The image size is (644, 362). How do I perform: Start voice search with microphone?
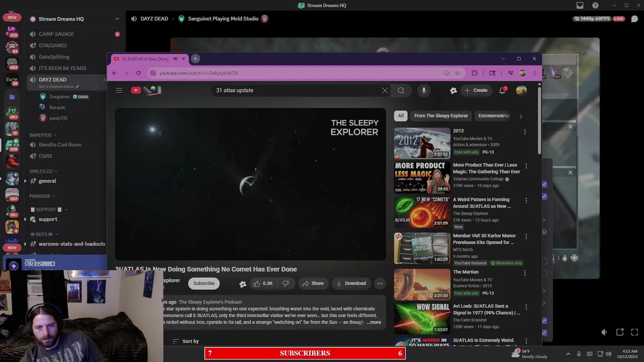coord(424,90)
